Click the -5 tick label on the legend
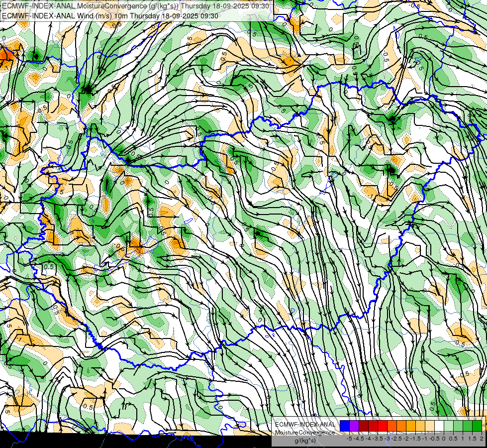 [349, 439]
